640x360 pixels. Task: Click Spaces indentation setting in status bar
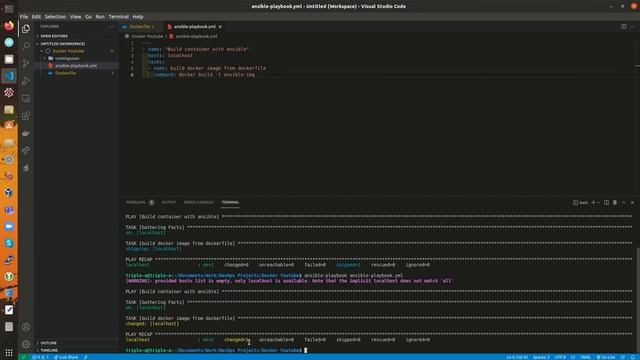pos(541,357)
